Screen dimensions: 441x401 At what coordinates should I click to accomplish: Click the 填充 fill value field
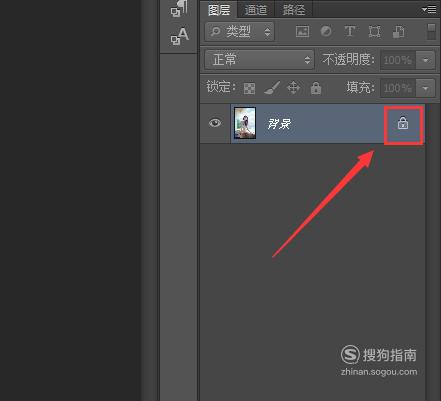(398, 88)
